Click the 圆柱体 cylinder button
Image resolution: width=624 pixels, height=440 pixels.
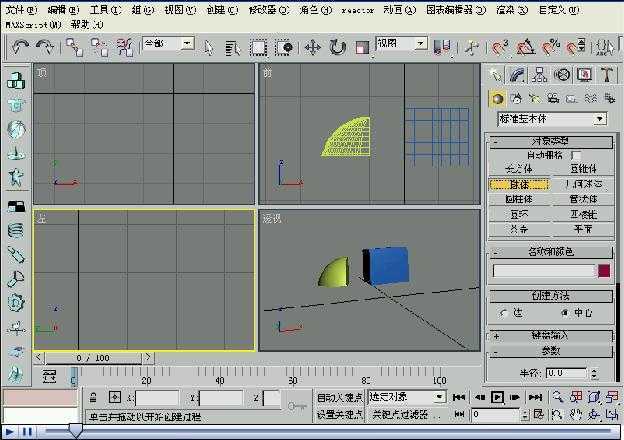519,199
